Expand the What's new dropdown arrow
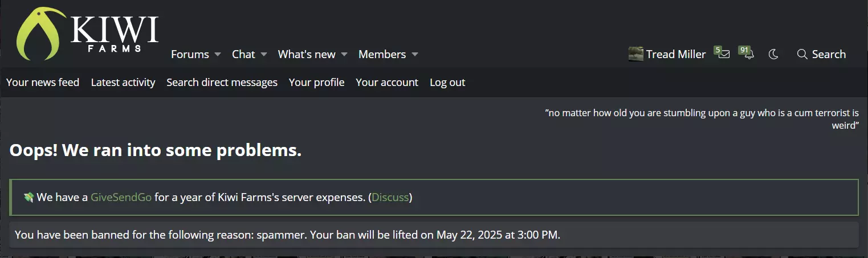 [344, 55]
